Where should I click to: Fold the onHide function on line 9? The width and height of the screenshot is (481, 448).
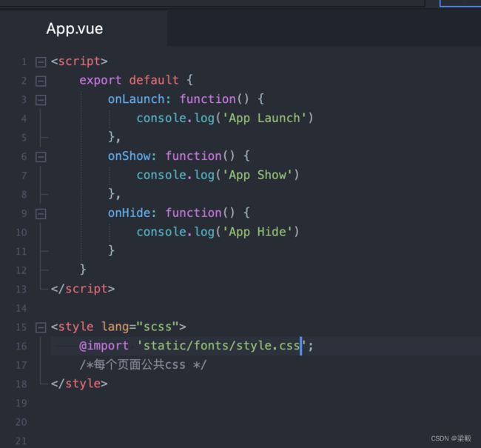click(41, 214)
